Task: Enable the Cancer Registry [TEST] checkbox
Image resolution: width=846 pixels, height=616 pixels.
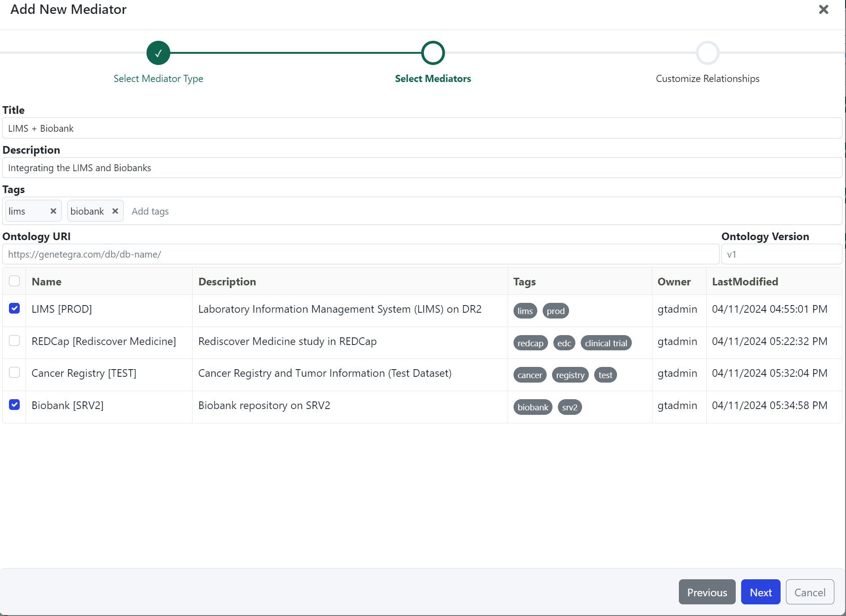Action: click(14, 372)
